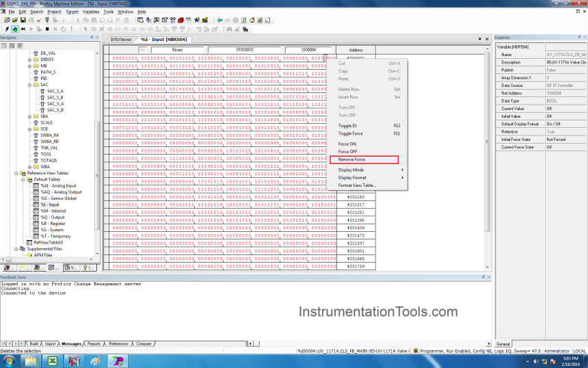This screenshot has width=588, height=368.
Task: Click the Navigator window toolbar icon
Action: 140,20
